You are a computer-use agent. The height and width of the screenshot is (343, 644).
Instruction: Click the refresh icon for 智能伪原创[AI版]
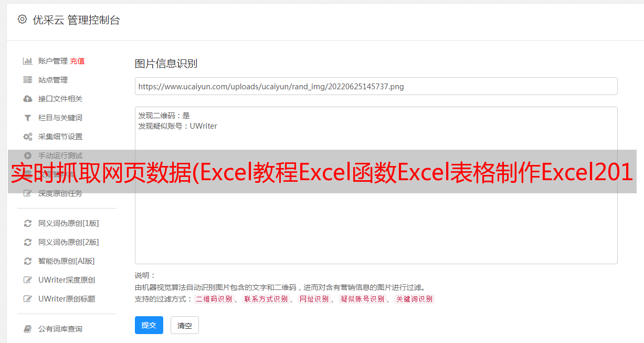click(x=28, y=261)
